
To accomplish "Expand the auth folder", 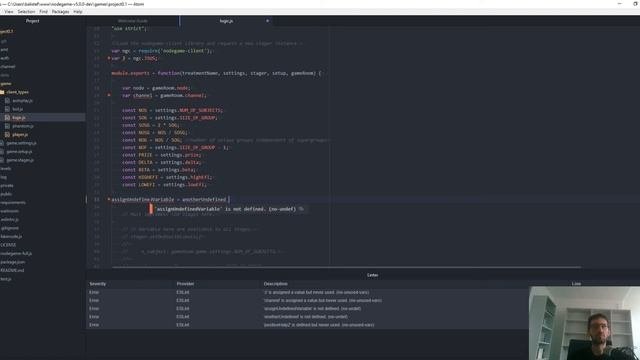I will coord(4,58).
